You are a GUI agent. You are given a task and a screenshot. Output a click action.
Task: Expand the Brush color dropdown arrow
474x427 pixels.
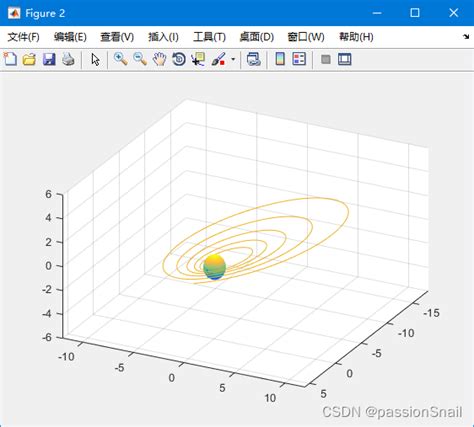coord(233,60)
